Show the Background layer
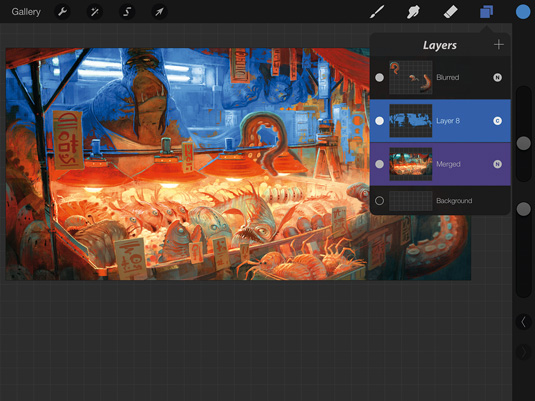 tap(379, 201)
